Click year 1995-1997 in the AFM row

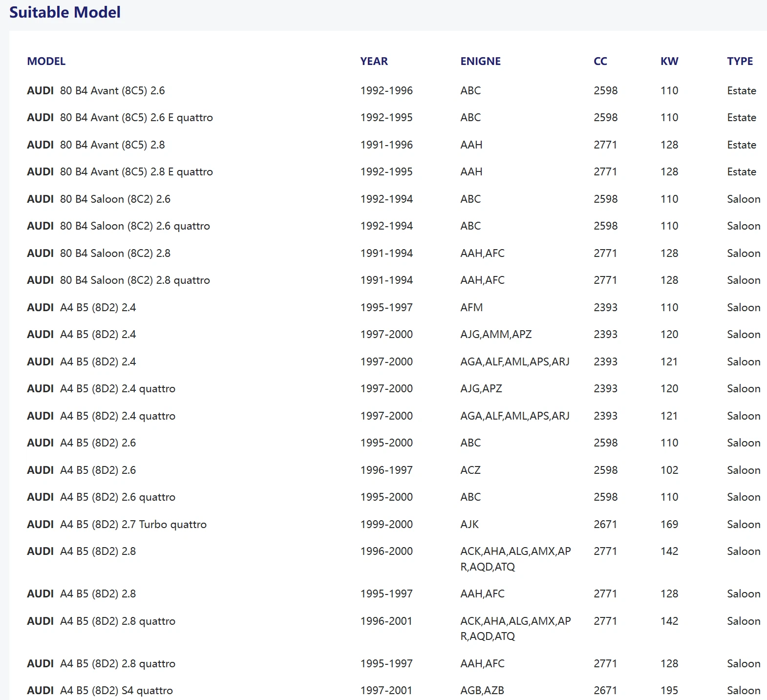(386, 308)
